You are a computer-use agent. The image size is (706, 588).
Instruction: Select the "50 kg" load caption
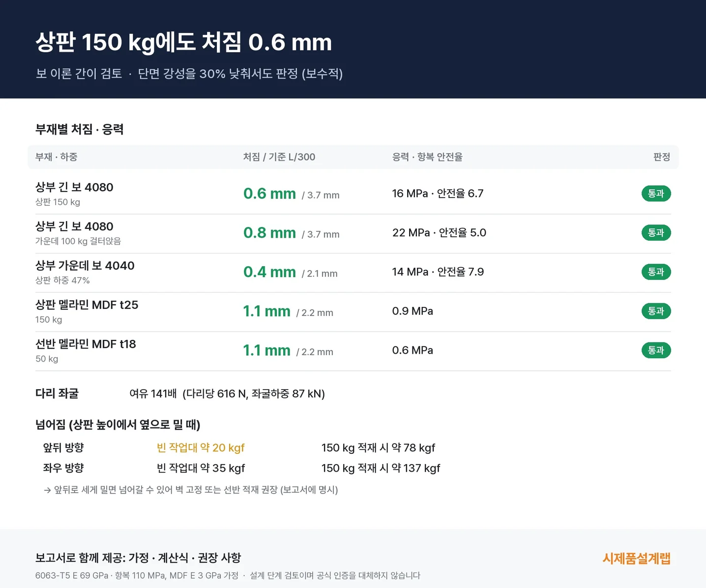(47, 359)
